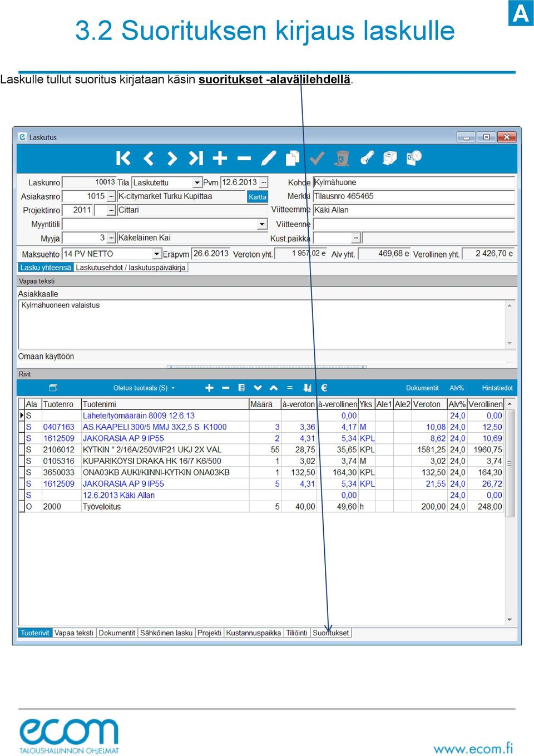Click into the Kohde field Kylmähuone

[x=414, y=182]
